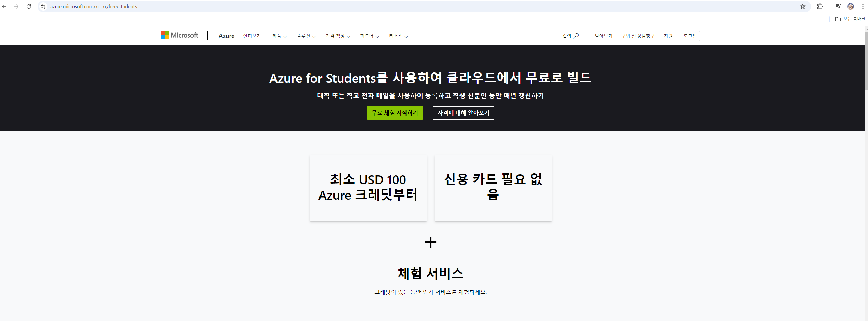
Task: Expand the 제품 dropdown menu
Action: coord(279,36)
